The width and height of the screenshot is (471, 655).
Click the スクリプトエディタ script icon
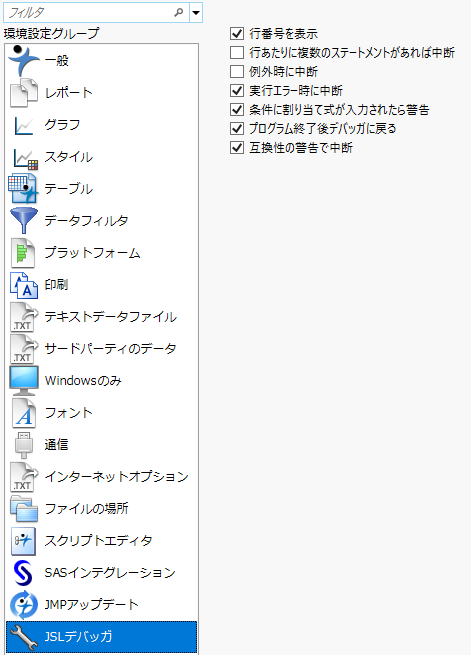tap(23, 541)
